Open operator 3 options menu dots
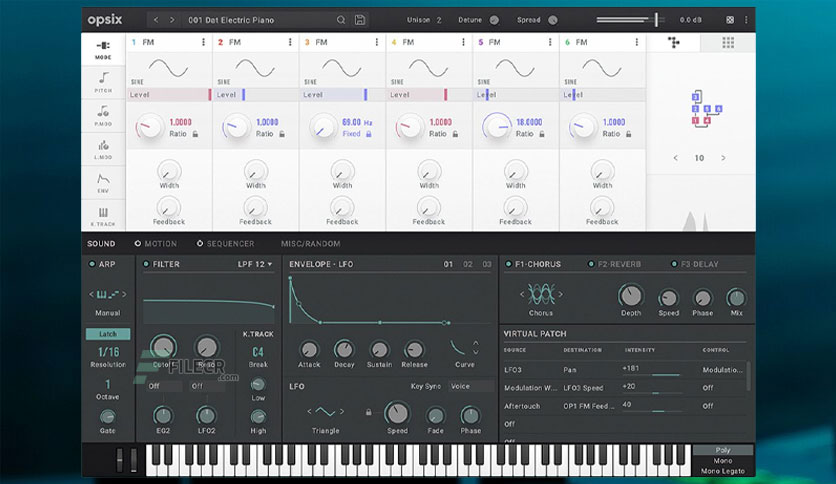 click(x=376, y=42)
